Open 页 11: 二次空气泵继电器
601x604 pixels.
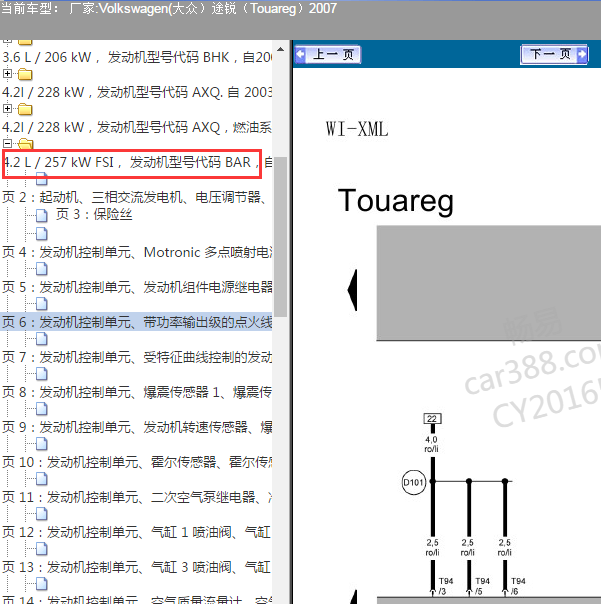(x=137, y=497)
